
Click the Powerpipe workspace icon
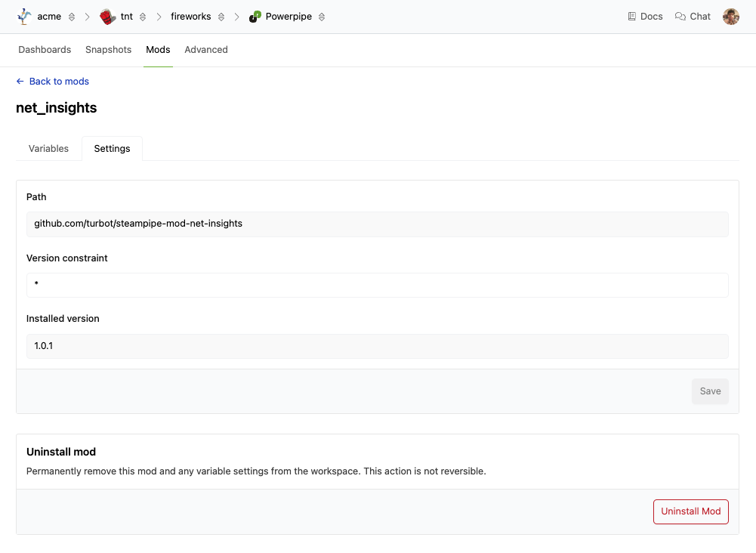click(255, 17)
